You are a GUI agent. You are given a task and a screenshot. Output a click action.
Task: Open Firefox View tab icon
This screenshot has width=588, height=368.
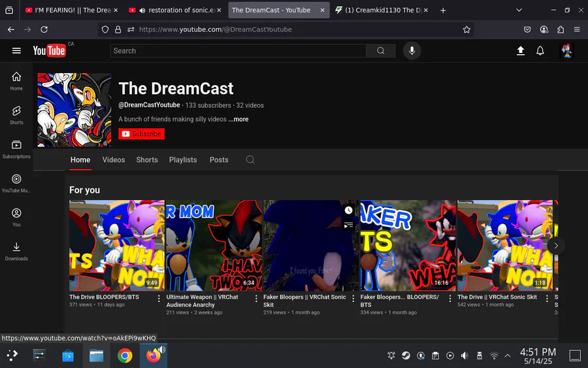tap(9, 10)
